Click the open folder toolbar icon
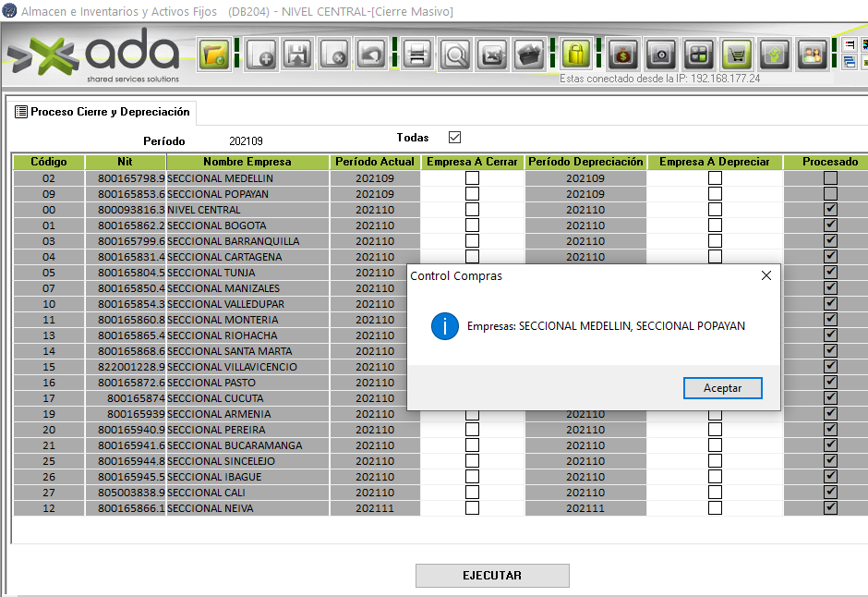868x597 pixels. [x=215, y=55]
